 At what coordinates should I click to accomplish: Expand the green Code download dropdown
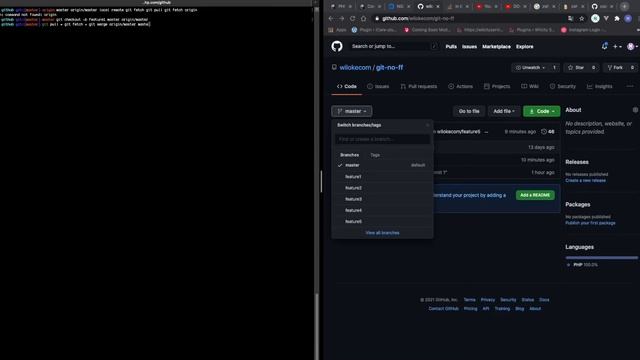coord(542,111)
